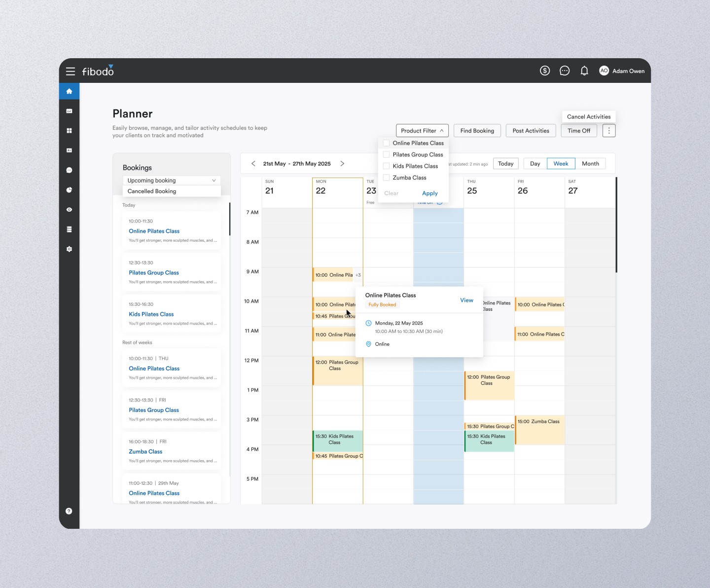The width and height of the screenshot is (710, 588).
Task: Open Monday 12:00 Pilates Group Class event
Action: pyautogui.click(x=338, y=371)
